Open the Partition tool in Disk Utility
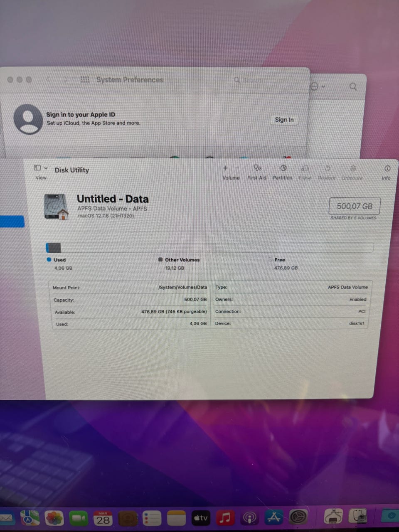This screenshot has height=532, width=399. pyautogui.click(x=283, y=168)
